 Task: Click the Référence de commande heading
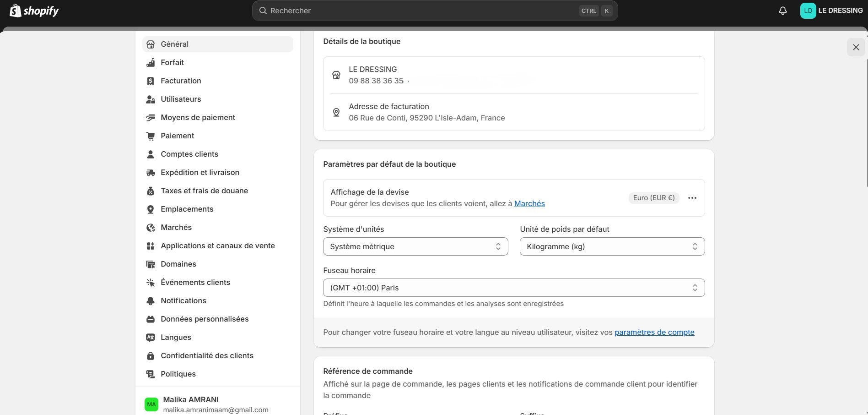[368, 371]
